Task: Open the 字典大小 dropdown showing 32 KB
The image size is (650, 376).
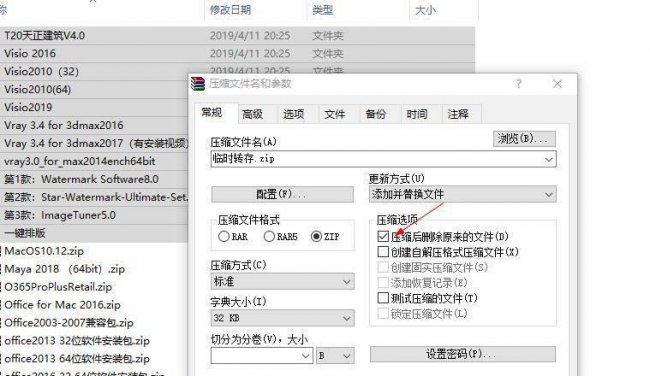Action: pyautogui.click(x=282, y=318)
